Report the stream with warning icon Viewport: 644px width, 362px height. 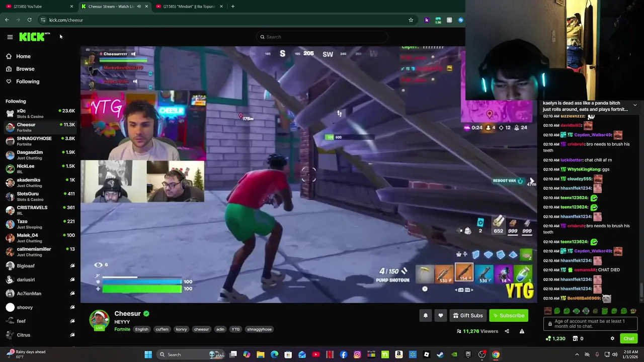point(522,331)
